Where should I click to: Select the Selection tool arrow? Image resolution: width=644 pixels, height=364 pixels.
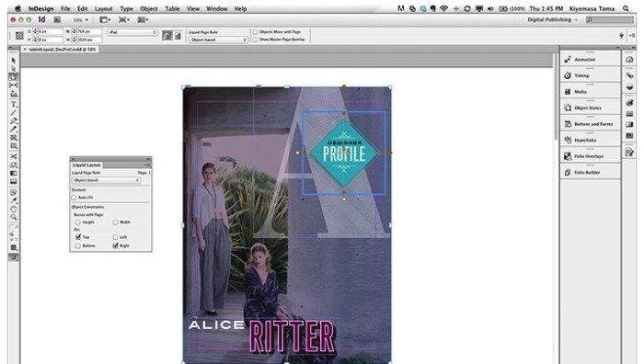click(x=14, y=61)
